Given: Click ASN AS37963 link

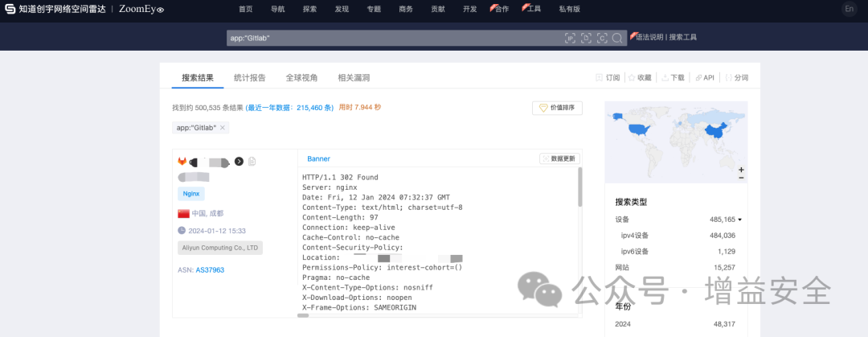Looking at the screenshot, I should (x=209, y=270).
